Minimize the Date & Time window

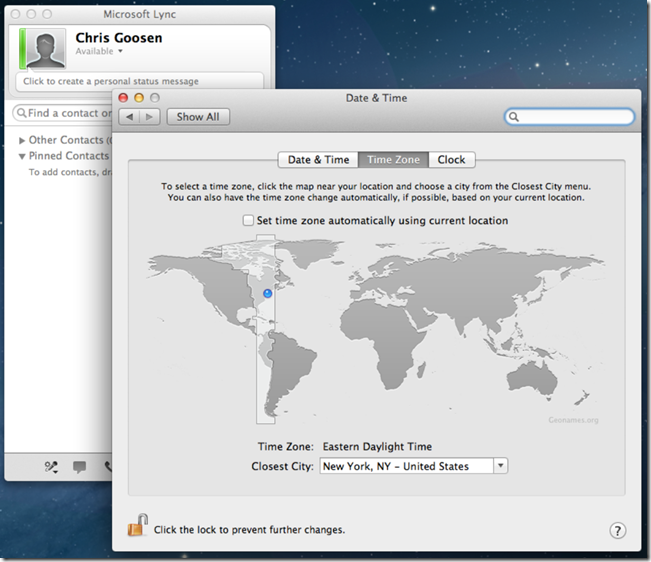[x=139, y=98]
